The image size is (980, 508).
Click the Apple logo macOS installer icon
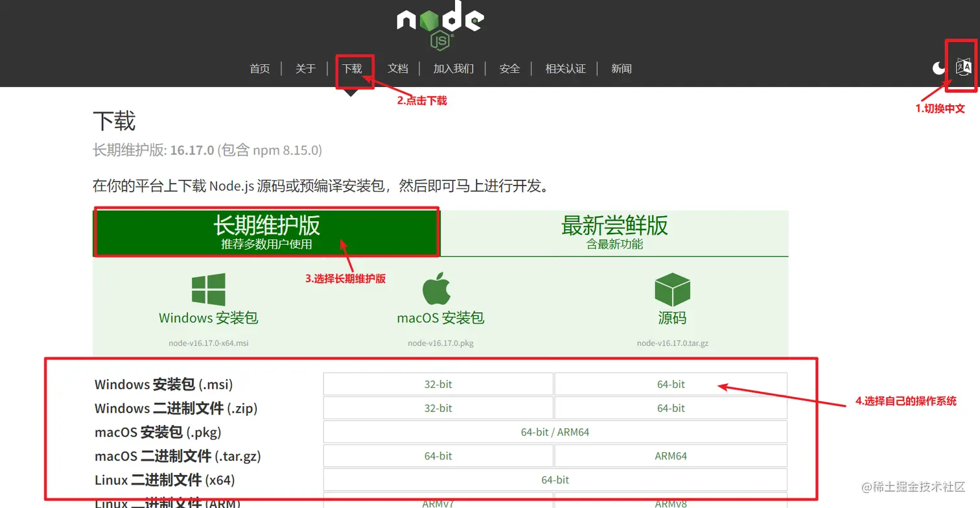pyautogui.click(x=437, y=289)
